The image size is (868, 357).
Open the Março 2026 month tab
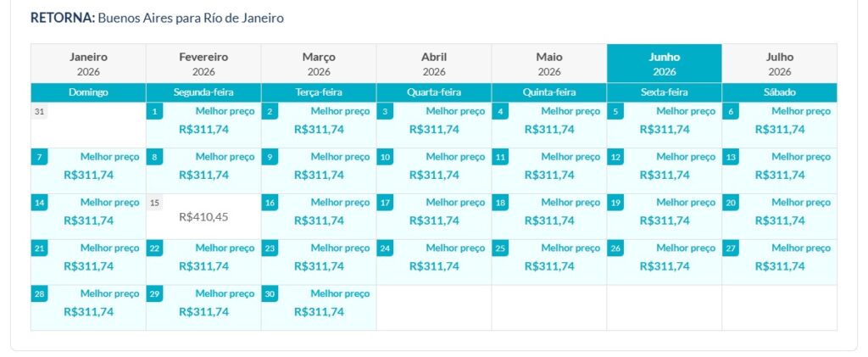click(x=319, y=64)
